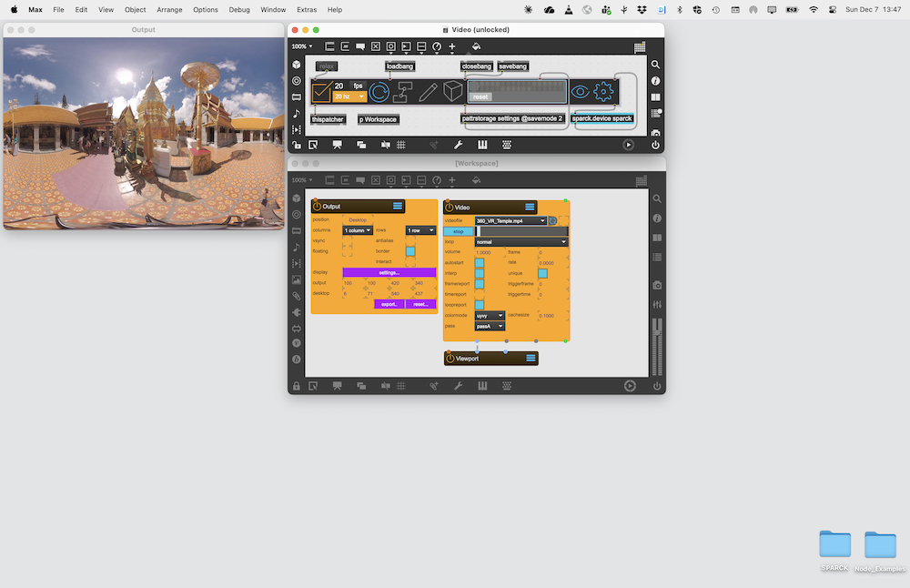Viewport: 910px width, 588px height.
Task: Toggle the large orange checkmark box
Action: coord(321,91)
